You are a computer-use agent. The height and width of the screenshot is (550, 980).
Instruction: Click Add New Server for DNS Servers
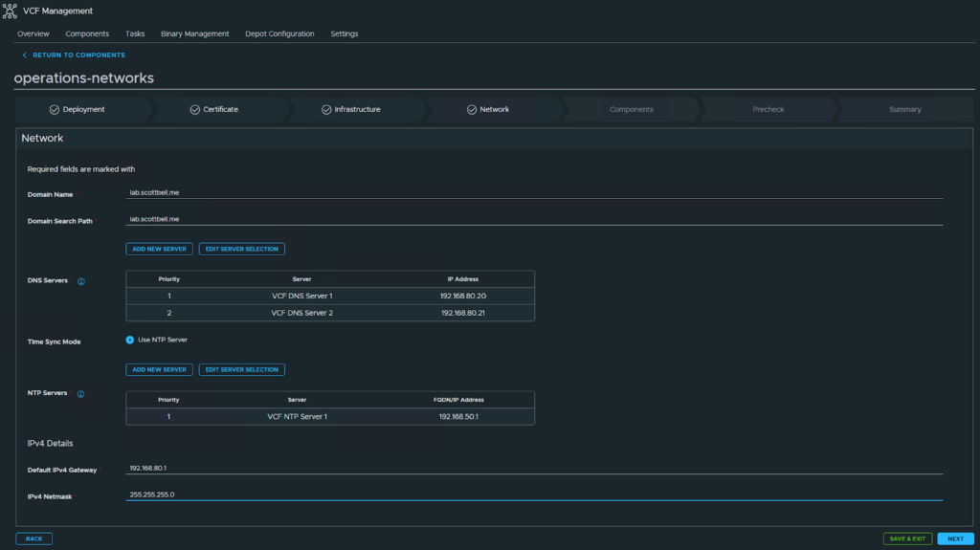click(160, 249)
